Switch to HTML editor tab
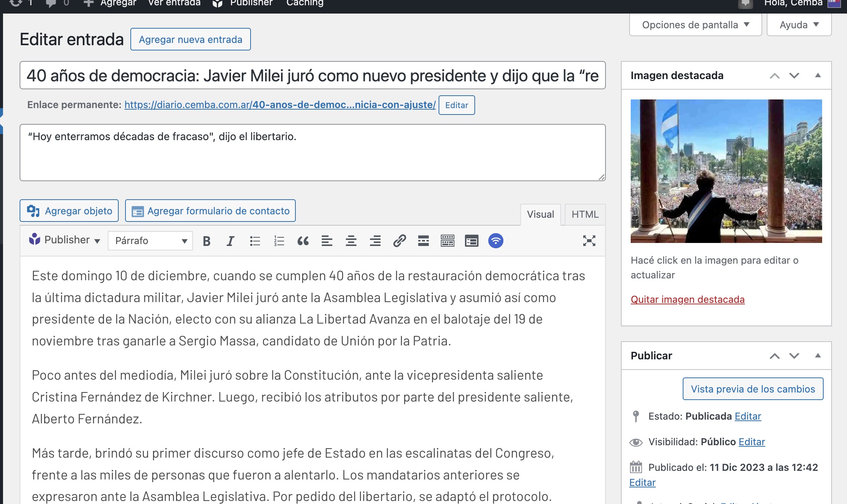Screen dimensions: 847x504 tap(585, 214)
